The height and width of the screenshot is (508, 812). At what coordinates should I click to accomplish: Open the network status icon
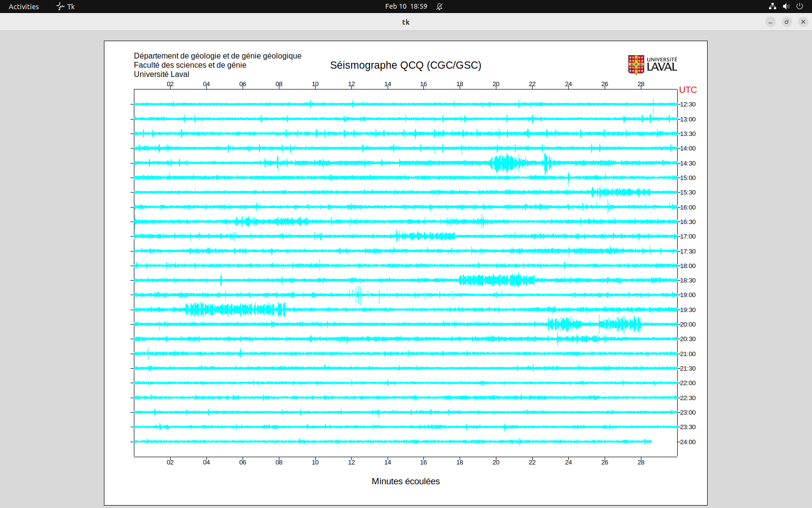(772, 6)
